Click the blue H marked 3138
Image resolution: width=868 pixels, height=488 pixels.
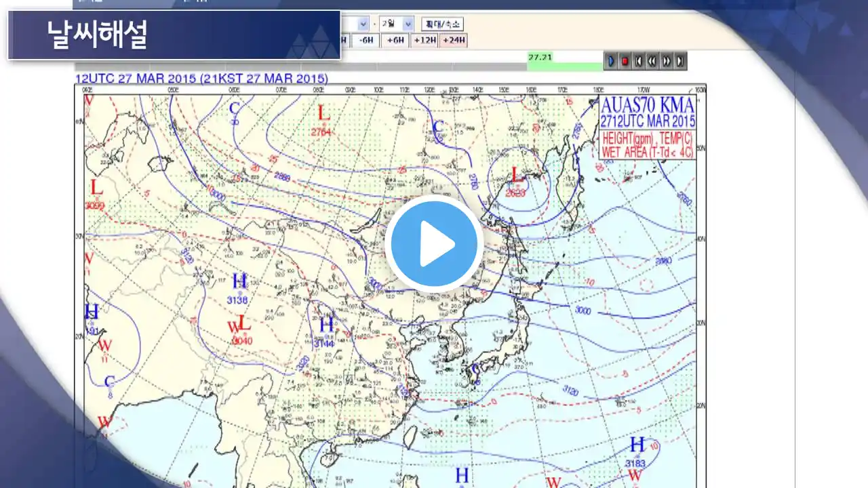click(x=239, y=281)
